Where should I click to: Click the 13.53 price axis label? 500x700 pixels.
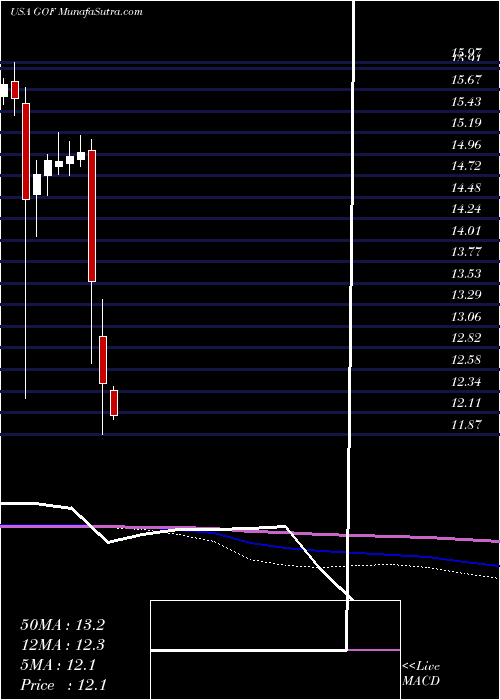pyautogui.click(x=467, y=273)
